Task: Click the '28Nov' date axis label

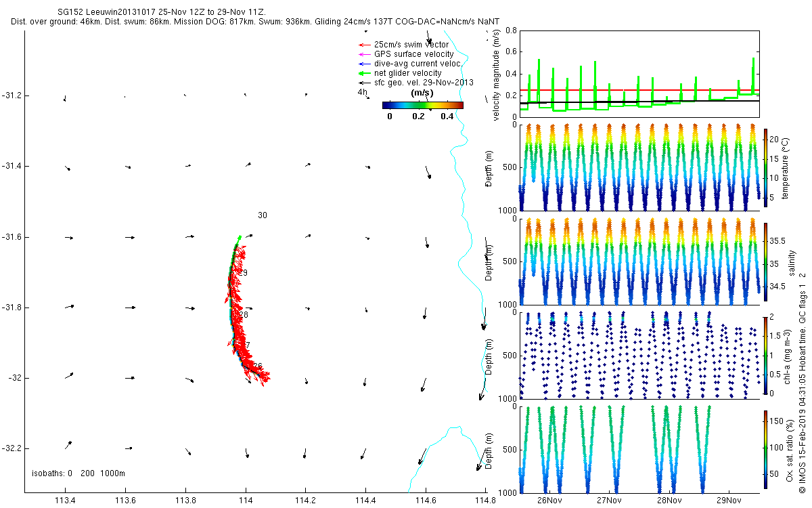Action: (x=669, y=501)
